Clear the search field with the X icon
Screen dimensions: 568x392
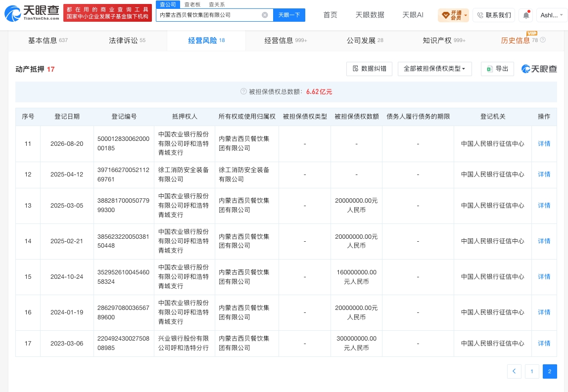265,15
